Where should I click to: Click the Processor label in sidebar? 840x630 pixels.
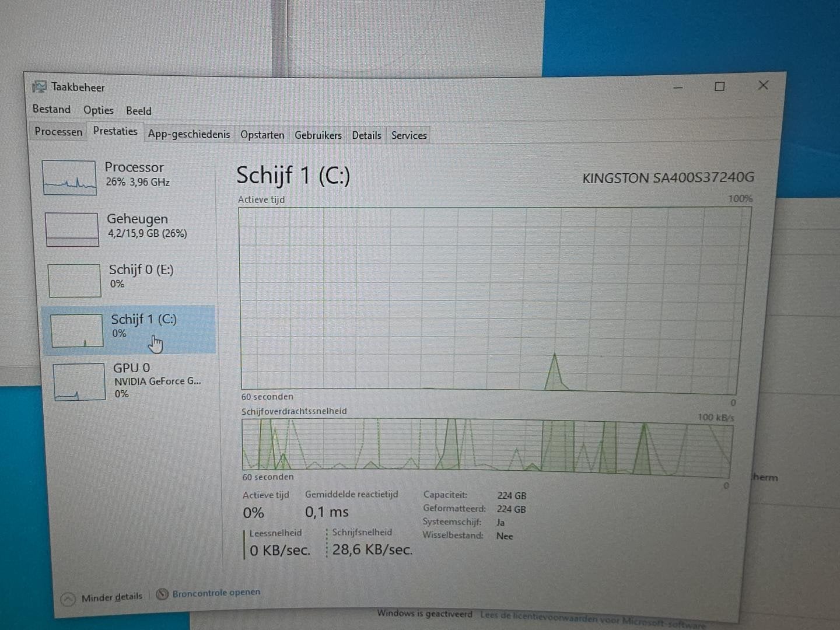click(x=134, y=167)
